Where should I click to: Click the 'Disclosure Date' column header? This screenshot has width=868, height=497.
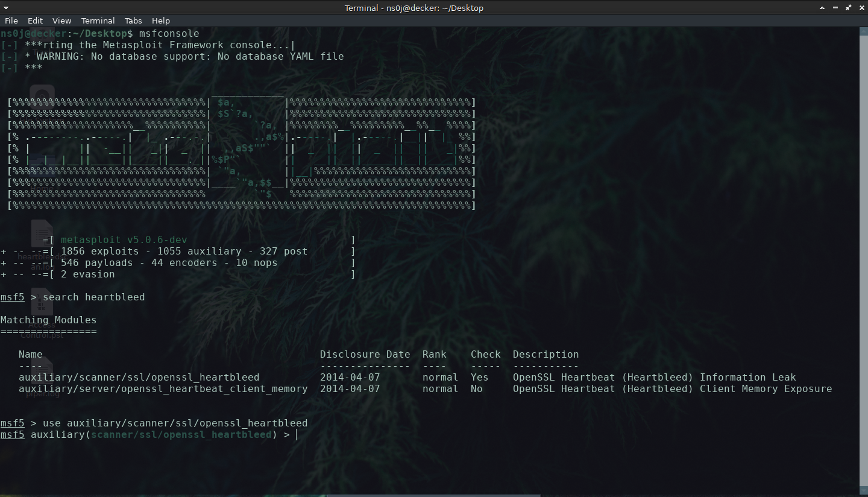365,354
